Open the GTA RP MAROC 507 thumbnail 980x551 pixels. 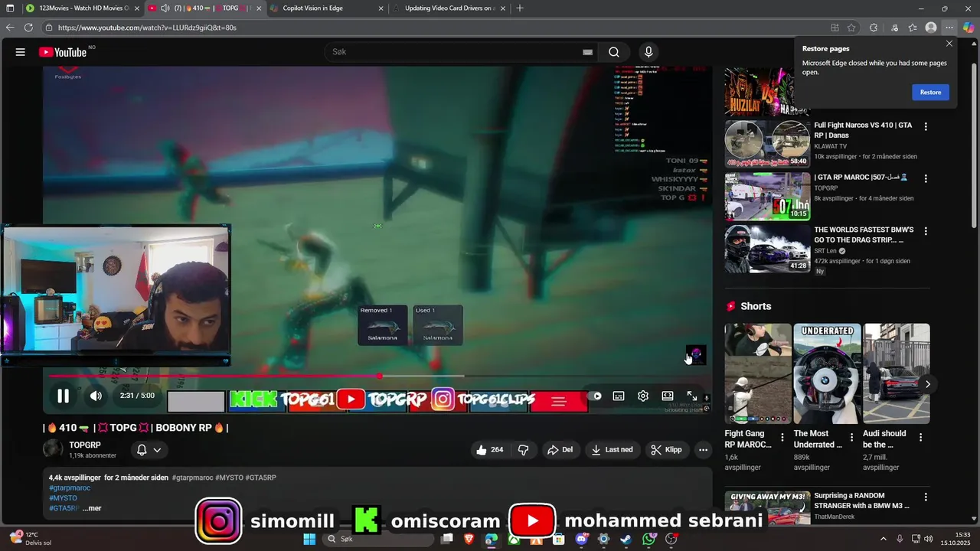point(767,196)
